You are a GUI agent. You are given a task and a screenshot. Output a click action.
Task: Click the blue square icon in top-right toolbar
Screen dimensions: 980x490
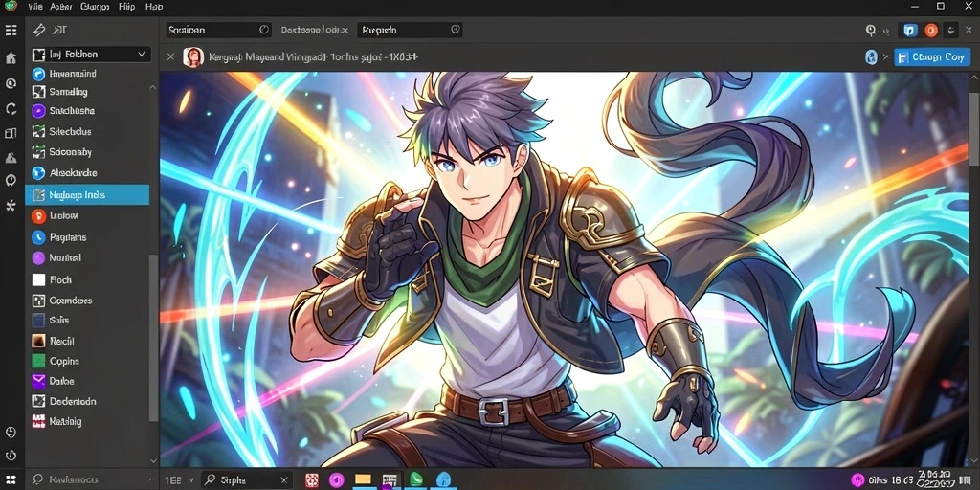[911, 30]
